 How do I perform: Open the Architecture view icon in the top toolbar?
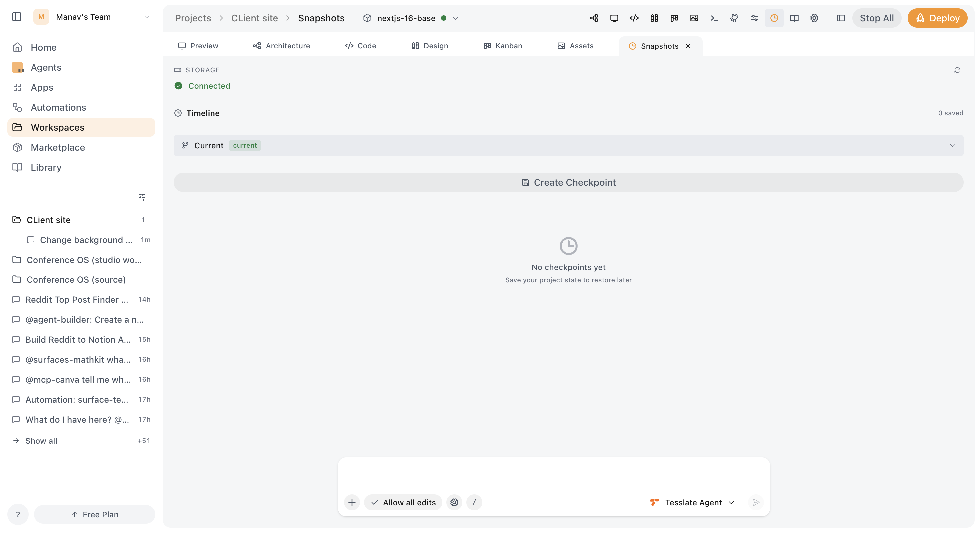[x=594, y=18]
